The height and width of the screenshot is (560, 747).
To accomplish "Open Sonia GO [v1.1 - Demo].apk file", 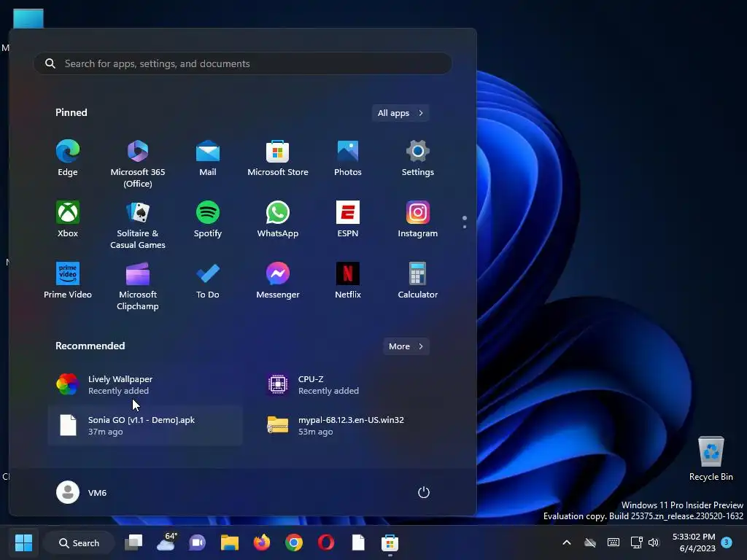I will 145,426.
